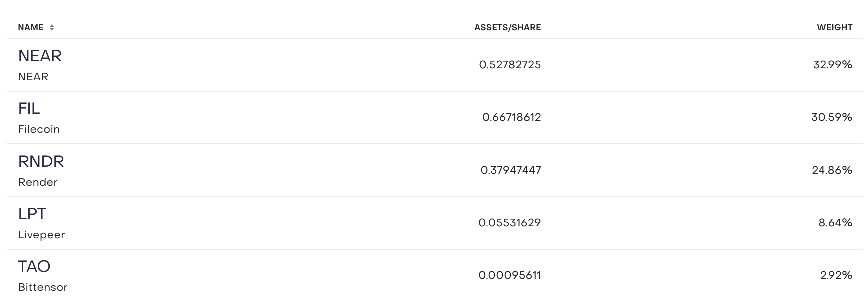Select the NEAR ticker symbol
Screen dimensions: 868x303
pyautogui.click(x=40, y=56)
